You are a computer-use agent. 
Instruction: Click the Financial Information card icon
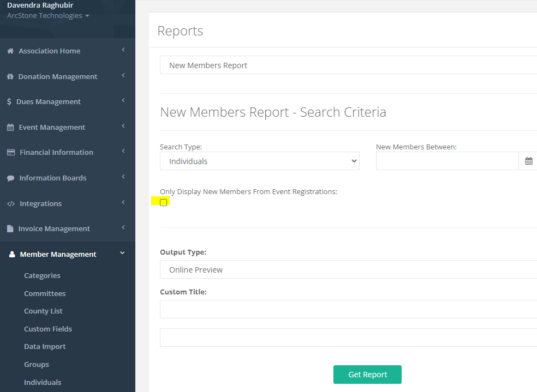[x=11, y=153]
